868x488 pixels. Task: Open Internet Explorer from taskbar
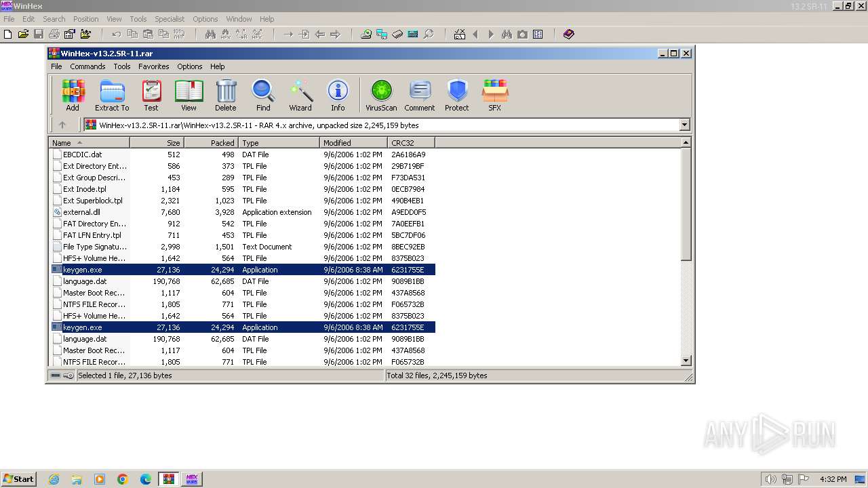point(54,479)
